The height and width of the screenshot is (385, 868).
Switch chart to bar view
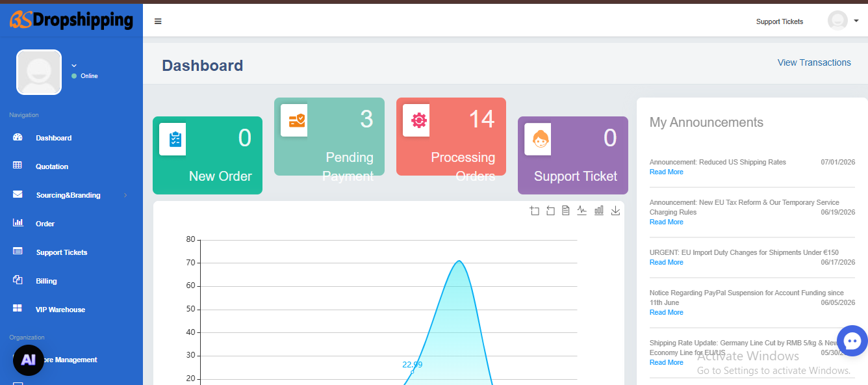(599, 211)
